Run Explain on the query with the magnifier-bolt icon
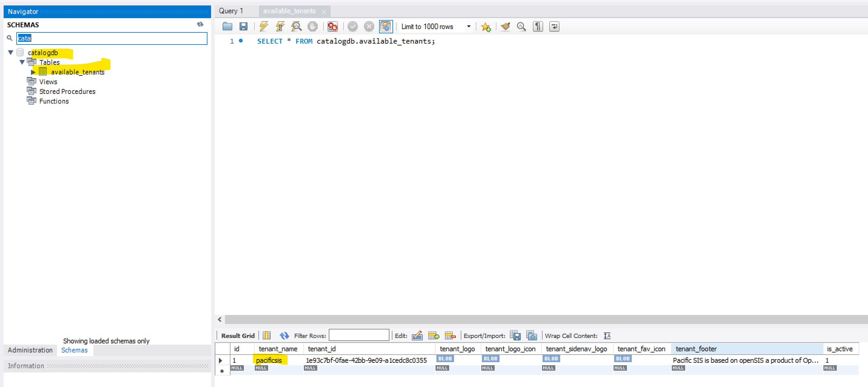 click(296, 26)
